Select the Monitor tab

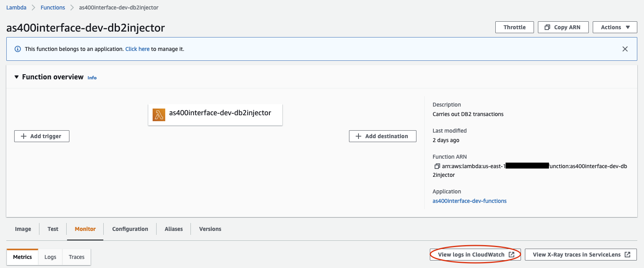point(85,229)
